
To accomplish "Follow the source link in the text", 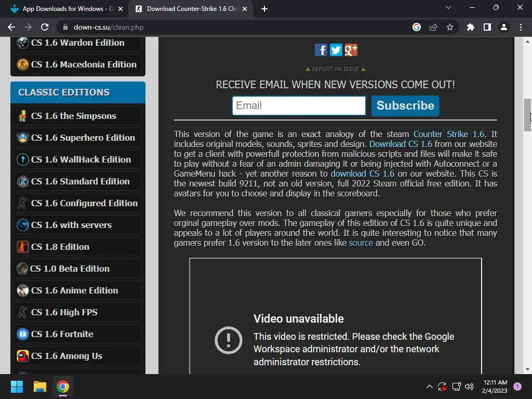I will (x=361, y=243).
